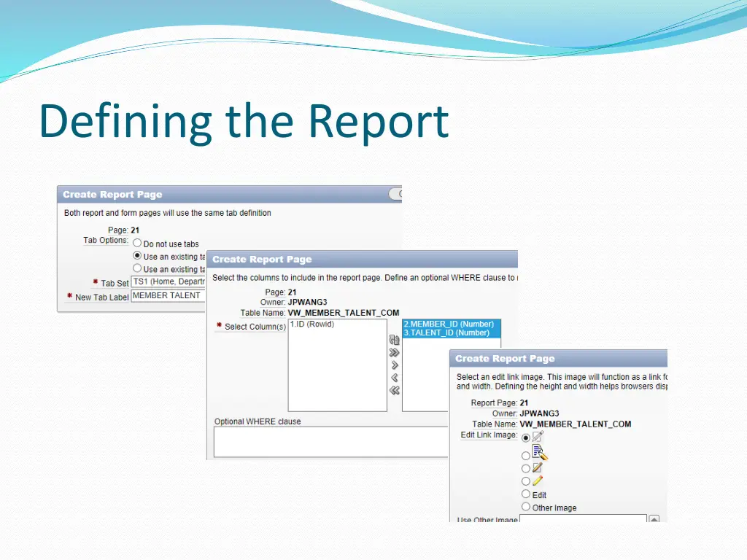Select the first pencil-on-page edit link icon
This screenshot has height=560, width=747.
[x=537, y=436]
